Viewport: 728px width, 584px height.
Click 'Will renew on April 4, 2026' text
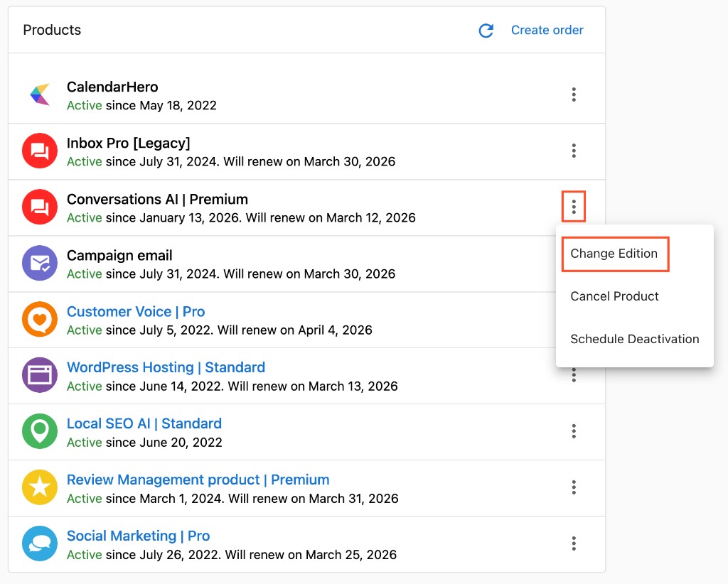click(295, 330)
